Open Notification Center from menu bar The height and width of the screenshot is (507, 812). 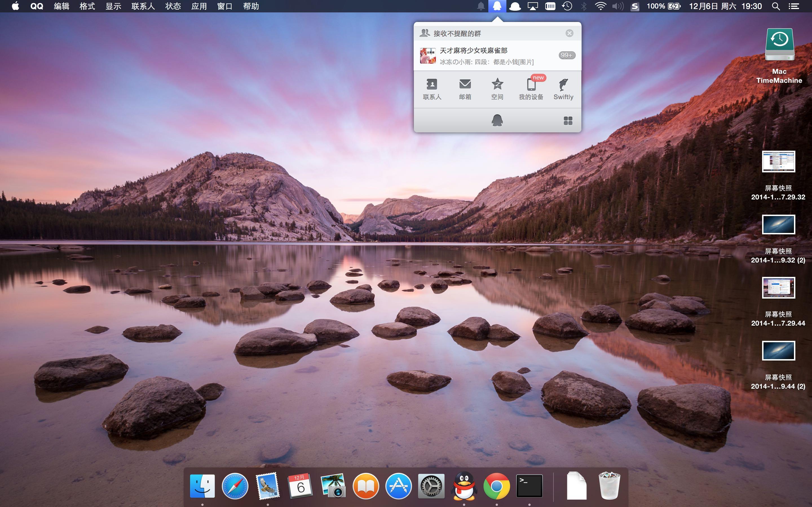[x=795, y=6]
